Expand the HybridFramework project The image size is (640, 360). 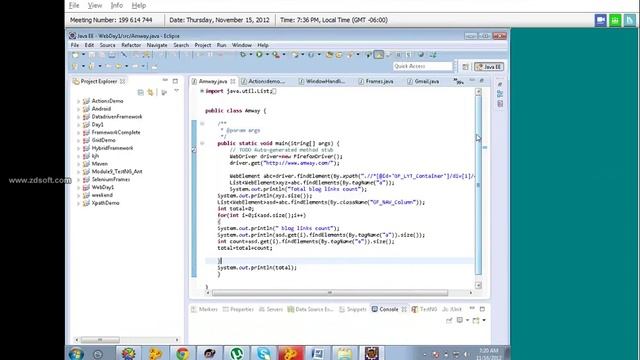click(x=78, y=148)
